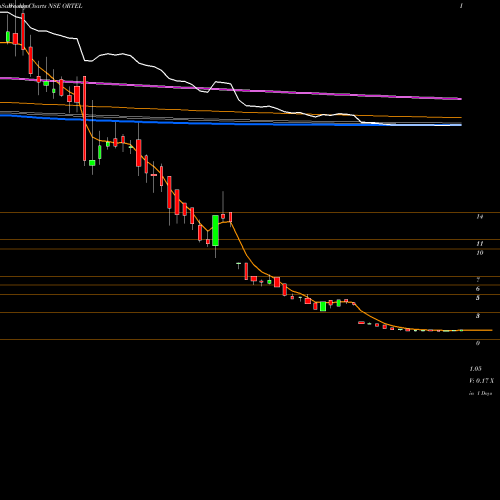Click the volume reading V: 0.17 X
This screenshot has height=500, width=500.
482,381
